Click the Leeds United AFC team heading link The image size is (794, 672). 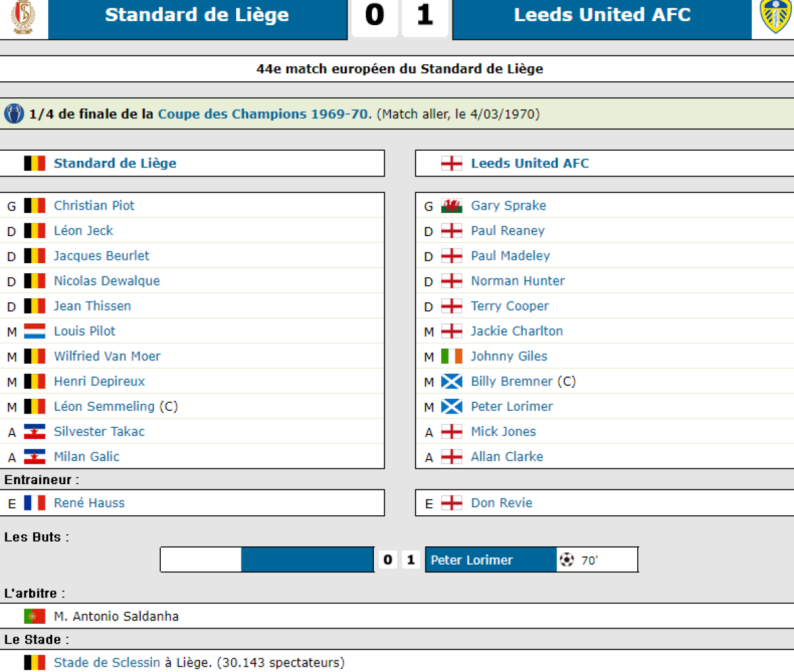(x=529, y=163)
